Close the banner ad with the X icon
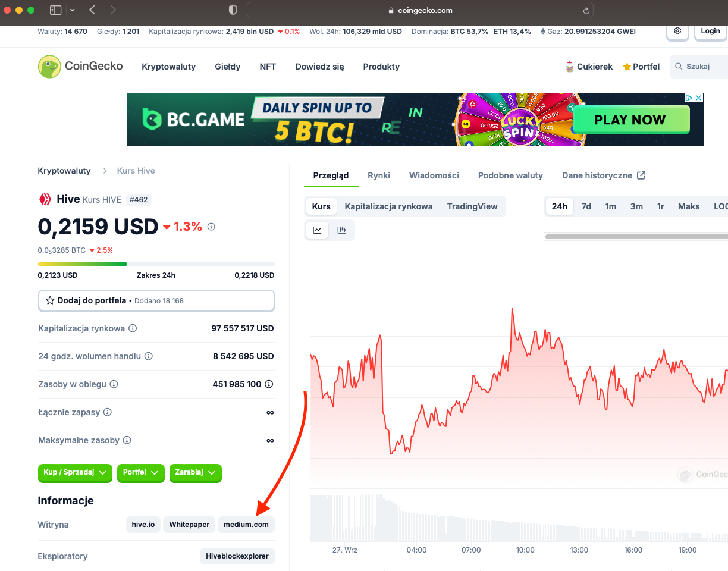This screenshot has width=728, height=571. (699, 98)
